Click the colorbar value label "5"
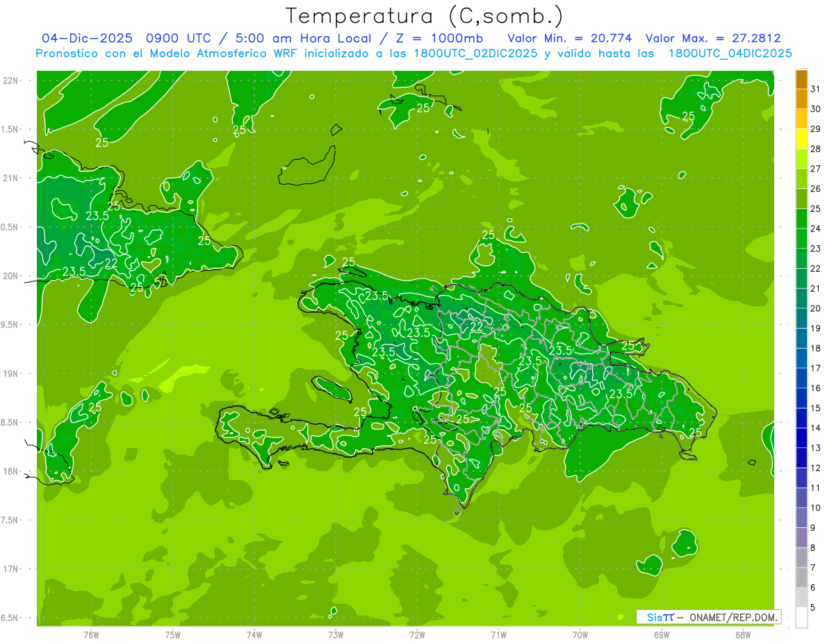This screenshot has height=644, width=834. pyautogui.click(x=813, y=608)
